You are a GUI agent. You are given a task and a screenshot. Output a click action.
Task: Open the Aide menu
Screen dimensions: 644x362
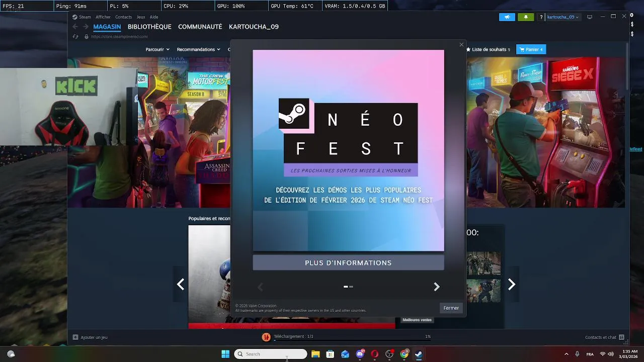pos(154,17)
